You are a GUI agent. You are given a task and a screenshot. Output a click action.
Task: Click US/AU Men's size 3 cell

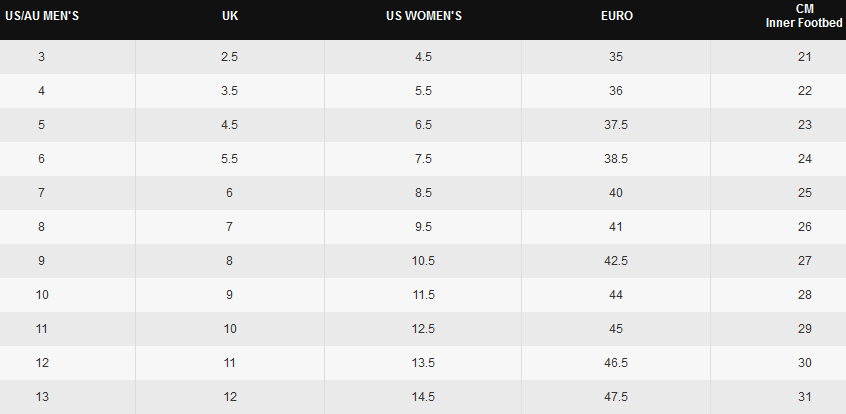point(41,57)
